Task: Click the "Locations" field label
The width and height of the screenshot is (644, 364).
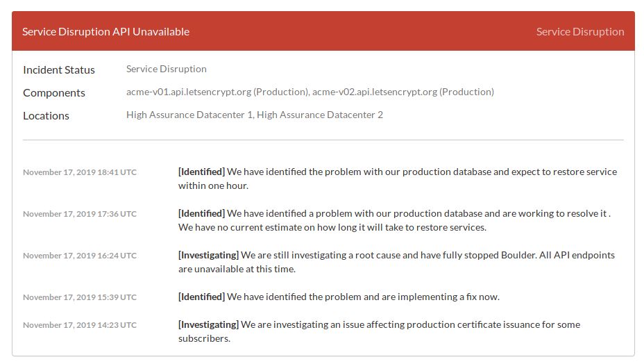Action: tap(46, 115)
